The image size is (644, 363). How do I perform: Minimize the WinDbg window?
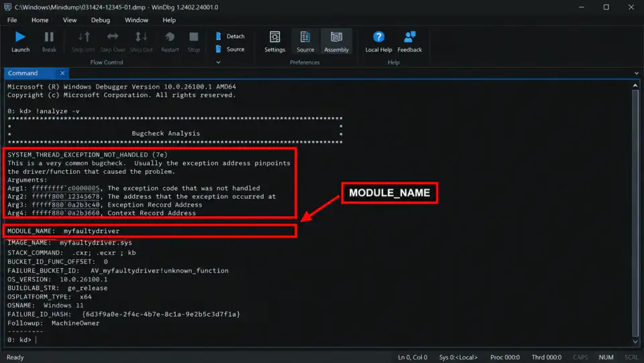[x=582, y=7]
